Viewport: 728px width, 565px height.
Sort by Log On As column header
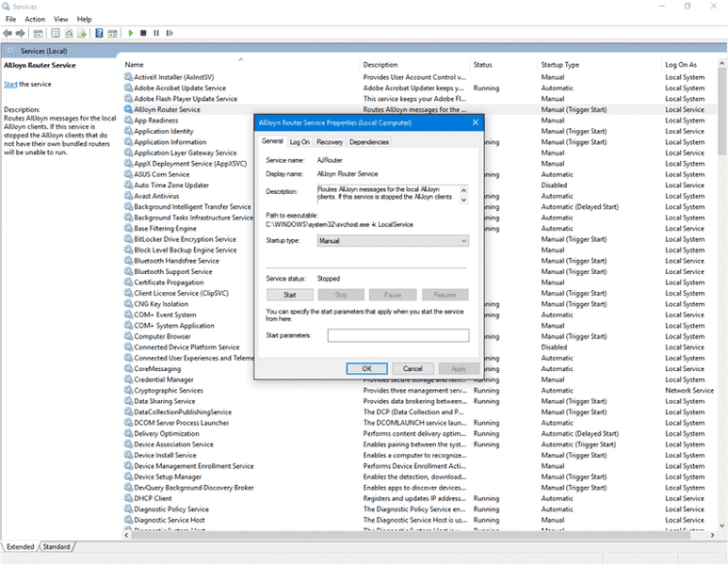click(681, 65)
